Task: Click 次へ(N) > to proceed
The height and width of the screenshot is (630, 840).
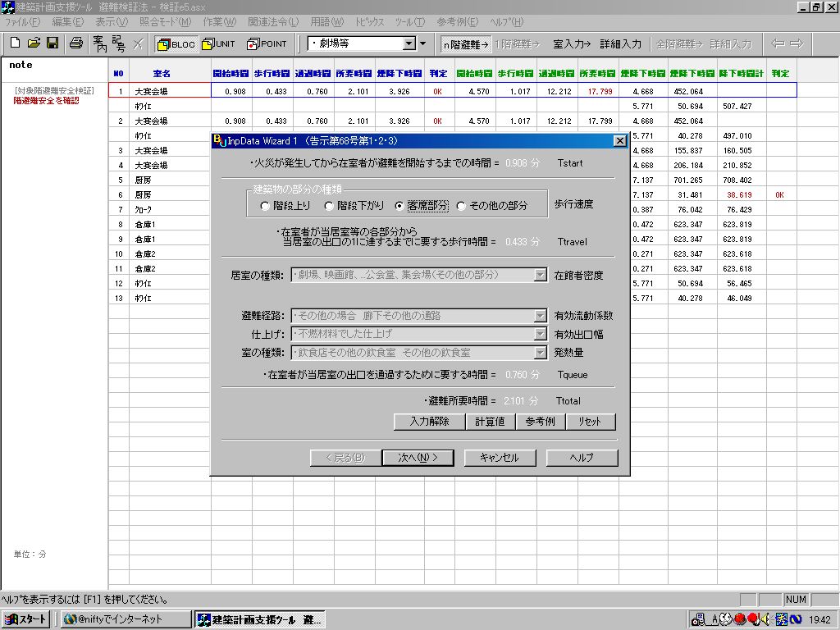Action: 418,458
